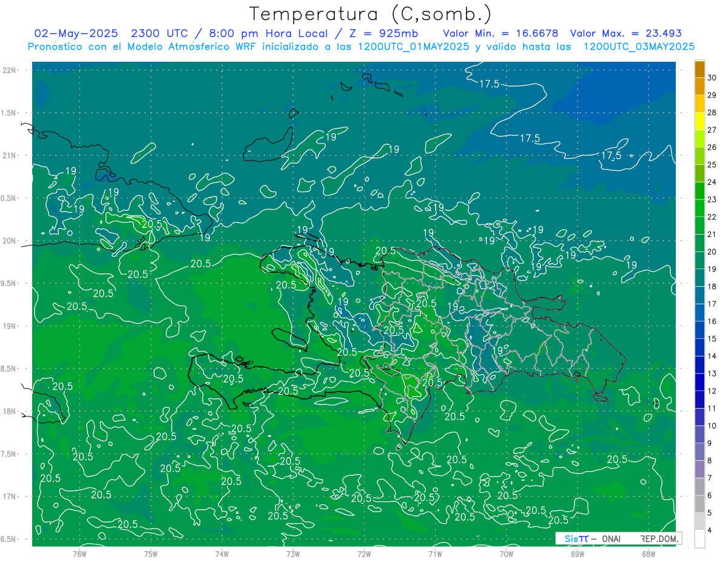Click the '71W' longitude axis label
The height and width of the screenshot is (562, 728).
435,554
